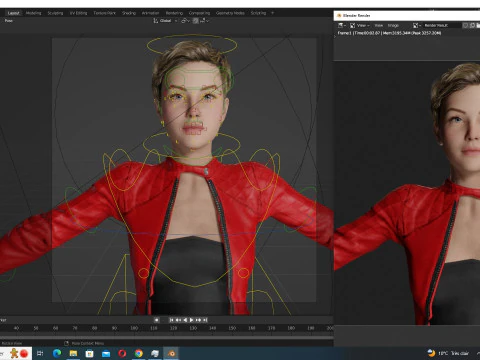
Task: Select the head control bone ring above hair
Action: [192, 45]
